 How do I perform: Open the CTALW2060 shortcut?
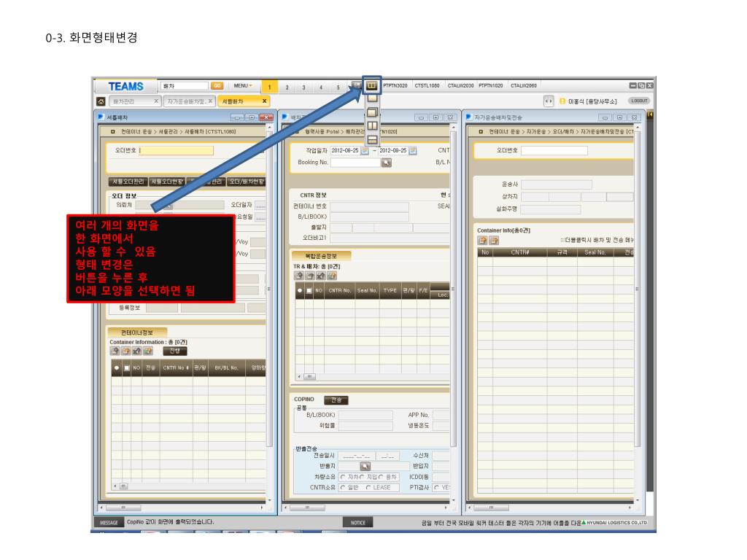point(524,86)
